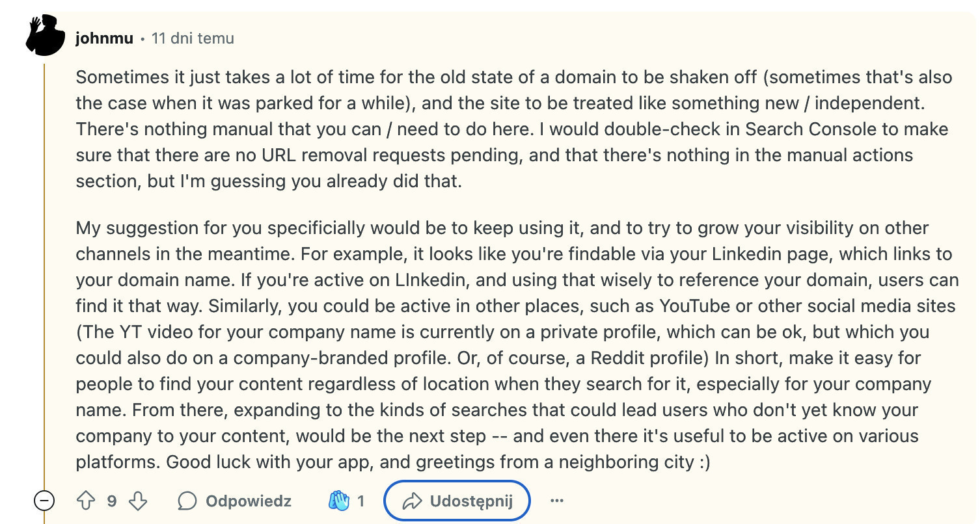Viewport: 980px width, 524px height.
Task: Click the '11 dni temu' timestamp
Action: [193, 38]
